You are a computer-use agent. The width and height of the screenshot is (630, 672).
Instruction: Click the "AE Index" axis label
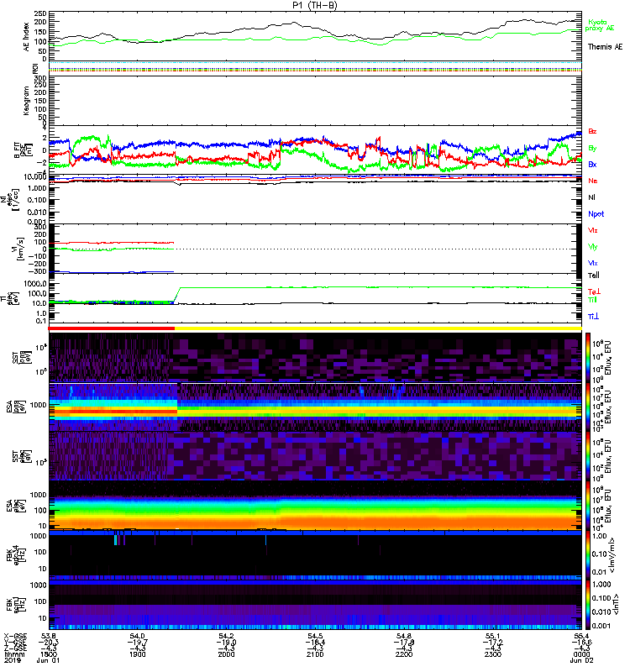[x=27, y=37]
